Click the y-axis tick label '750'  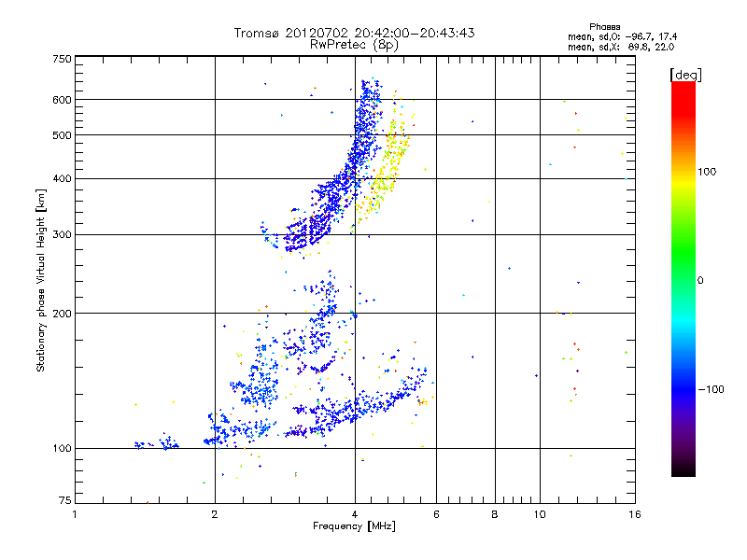[x=62, y=59]
